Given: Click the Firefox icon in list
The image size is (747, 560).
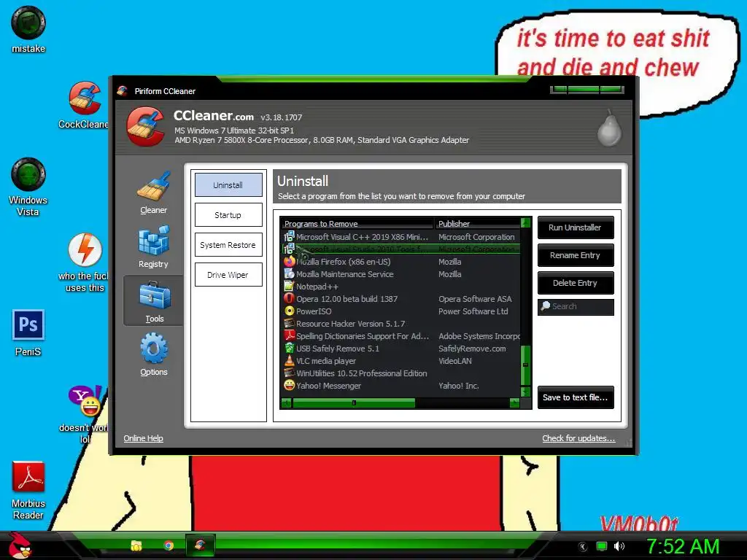Looking at the screenshot, I should 289,262.
